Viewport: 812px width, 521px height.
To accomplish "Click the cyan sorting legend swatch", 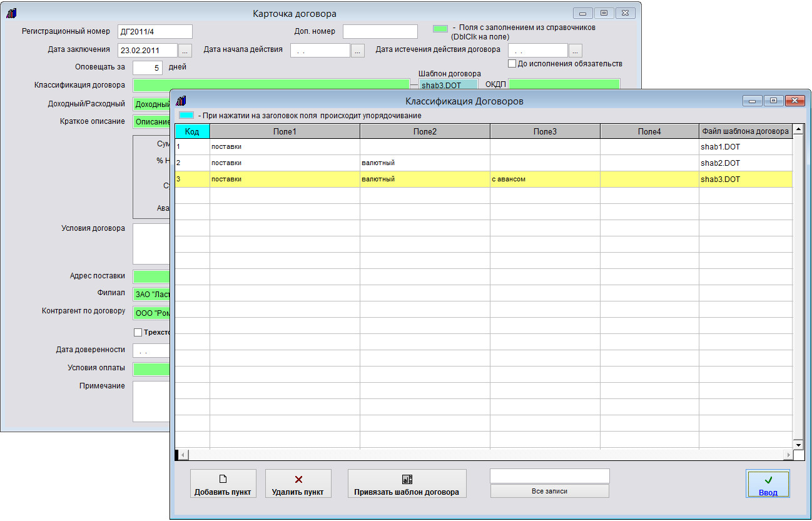I will (186, 116).
